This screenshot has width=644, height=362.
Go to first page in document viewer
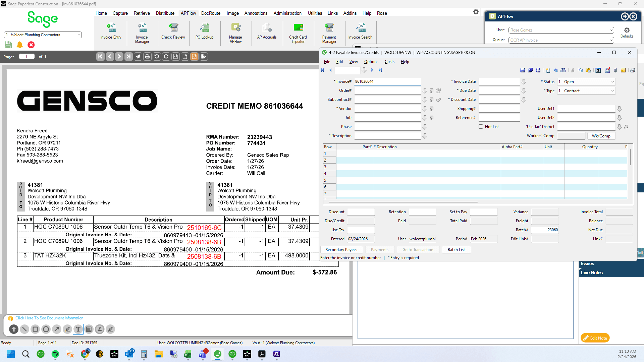pos(100,57)
